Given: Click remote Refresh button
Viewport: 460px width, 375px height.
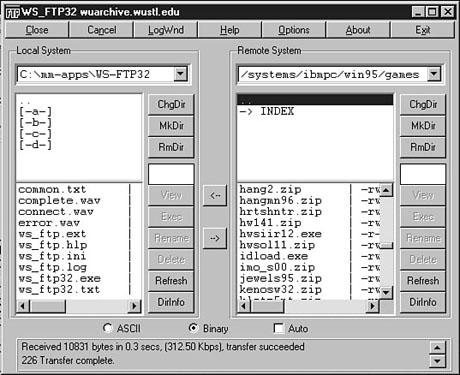Looking at the screenshot, I should 423,281.
